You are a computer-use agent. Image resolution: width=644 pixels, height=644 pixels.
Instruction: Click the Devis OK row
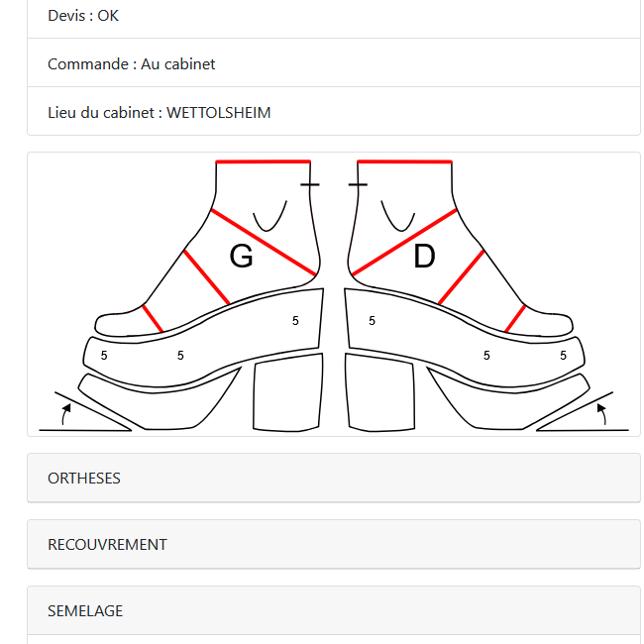[x=334, y=17]
